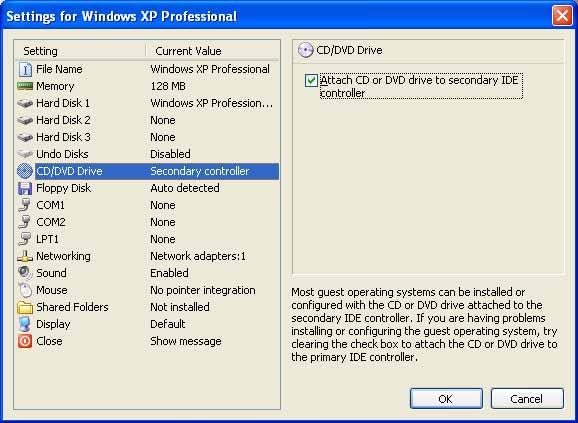The image size is (578, 423).
Task: Click the Network adapters:1 value
Action: click(x=198, y=256)
